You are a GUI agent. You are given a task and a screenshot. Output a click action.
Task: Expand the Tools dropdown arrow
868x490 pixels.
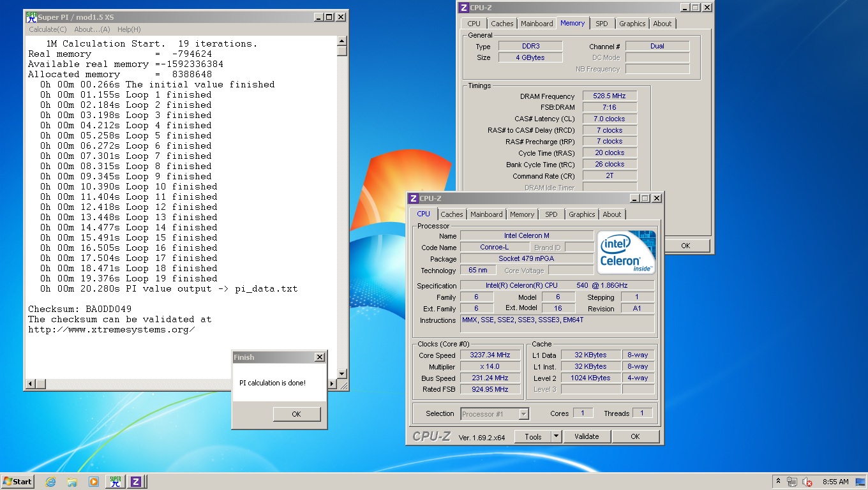(x=556, y=436)
